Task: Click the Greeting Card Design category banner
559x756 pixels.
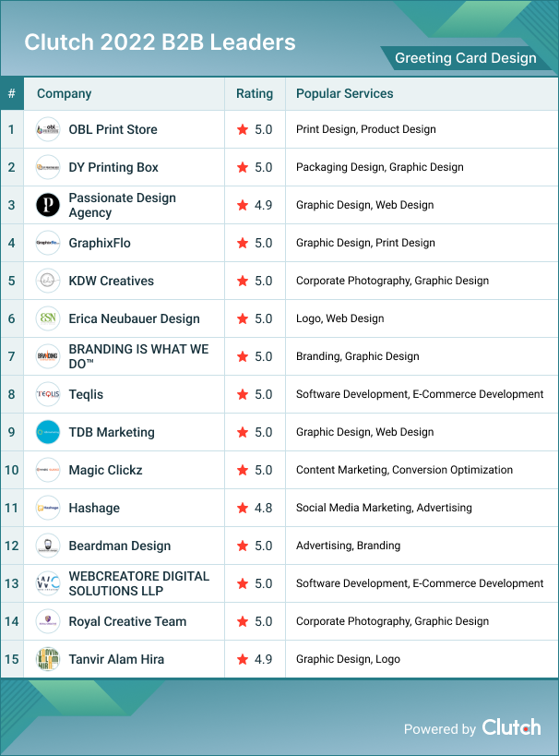Action: (x=465, y=58)
